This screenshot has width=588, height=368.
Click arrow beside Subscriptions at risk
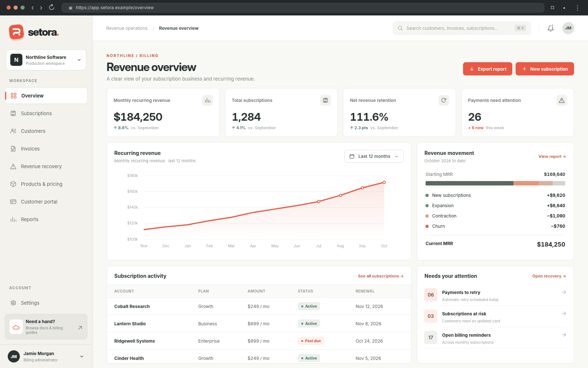click(x=564, y=314)
